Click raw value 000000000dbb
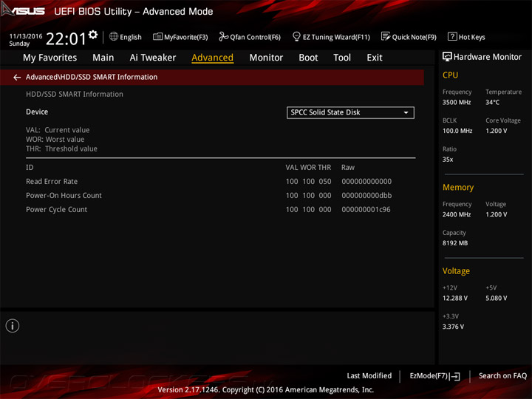The width and height of the screenshot is (532, 399). tap(366, 195)
